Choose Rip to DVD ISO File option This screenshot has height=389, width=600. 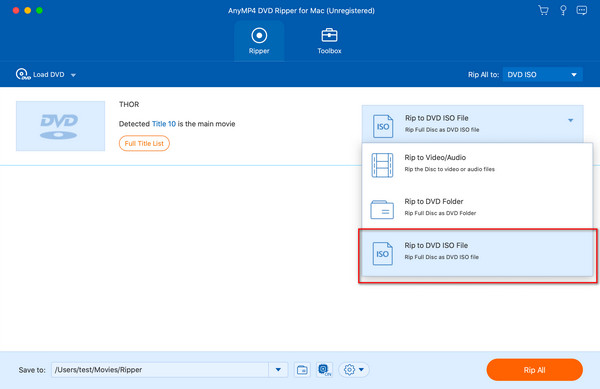pyautogui.click(x=477, y=253)
